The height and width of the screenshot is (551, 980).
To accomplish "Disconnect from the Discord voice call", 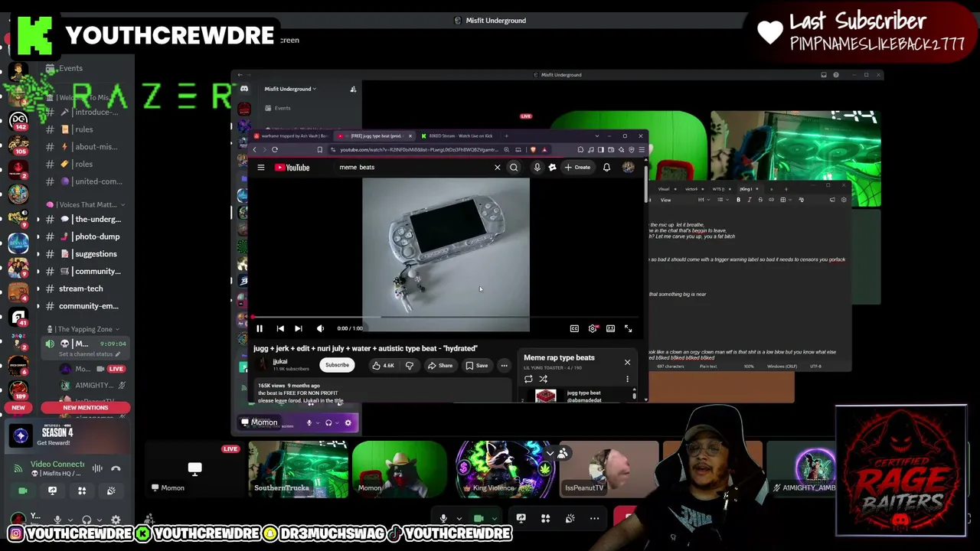I will click(116, 468).
